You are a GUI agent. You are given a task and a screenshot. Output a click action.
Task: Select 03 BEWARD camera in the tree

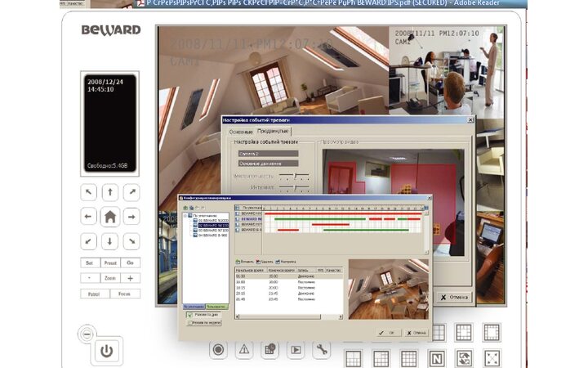[213, 230]
